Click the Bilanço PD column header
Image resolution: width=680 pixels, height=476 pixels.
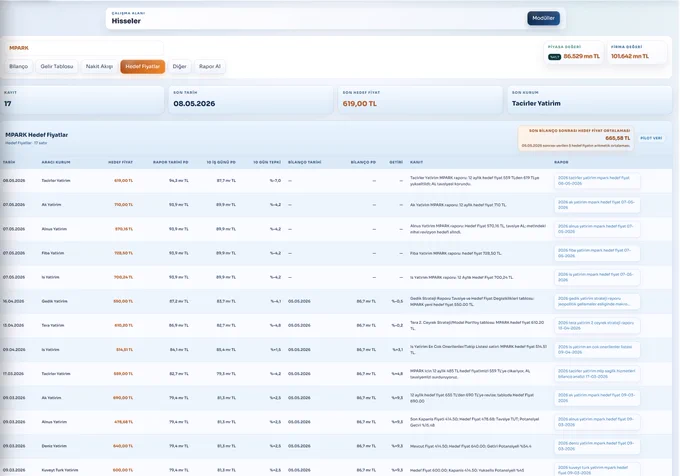pos(363,162)
